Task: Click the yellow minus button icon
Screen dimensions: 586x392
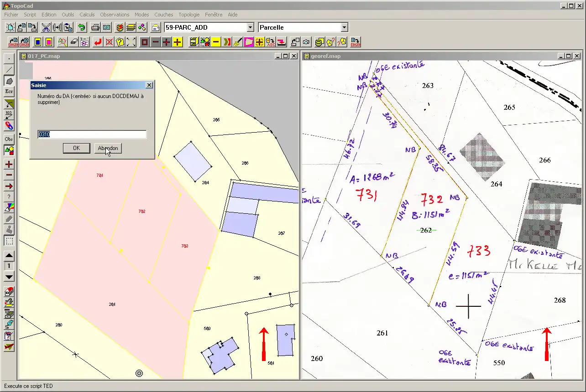Action: point(216,42)
